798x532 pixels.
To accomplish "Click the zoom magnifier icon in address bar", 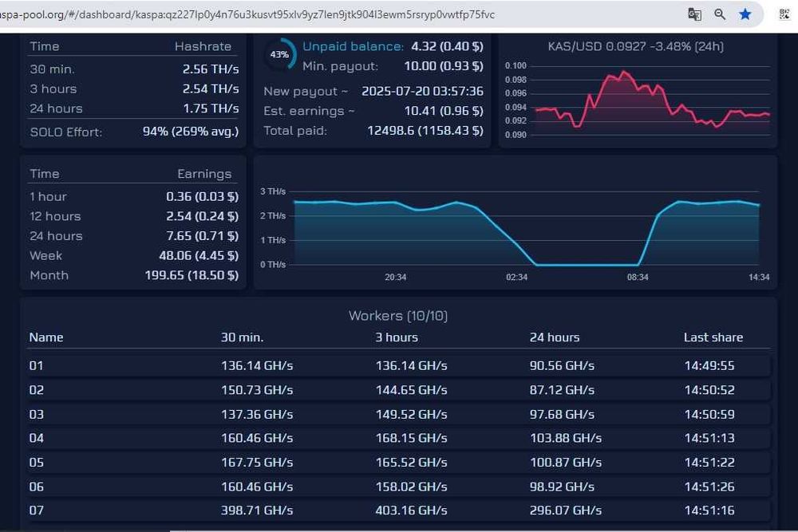I will click(x=720, y=14).
